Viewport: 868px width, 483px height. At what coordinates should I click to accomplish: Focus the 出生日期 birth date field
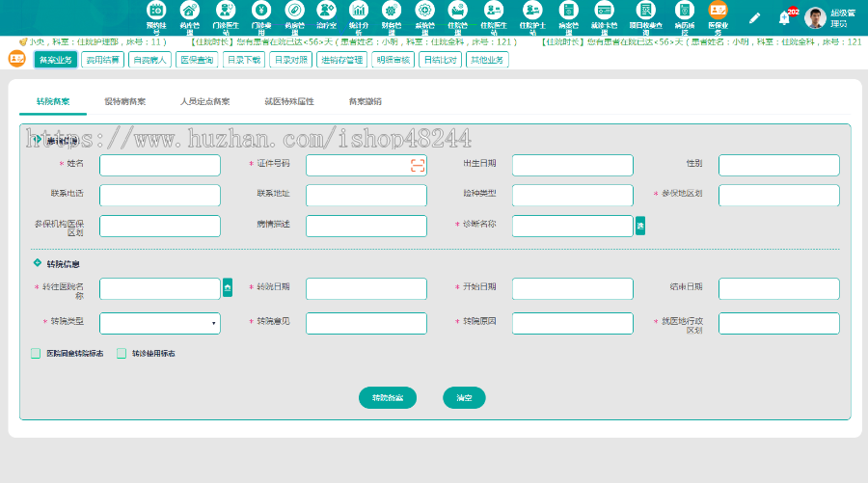point(572,166)
